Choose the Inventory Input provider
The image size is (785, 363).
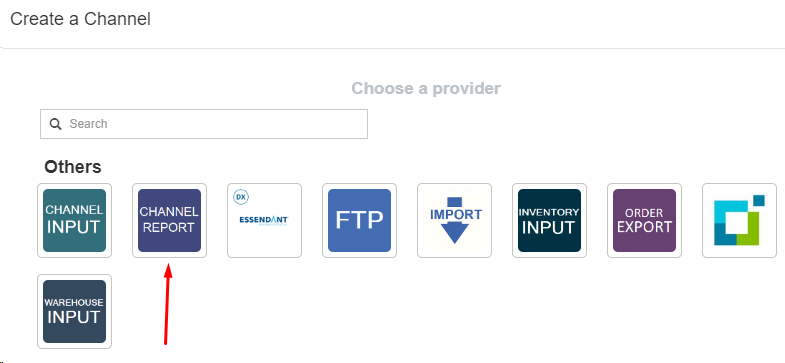pyautogui.click(x=549, y=220)
